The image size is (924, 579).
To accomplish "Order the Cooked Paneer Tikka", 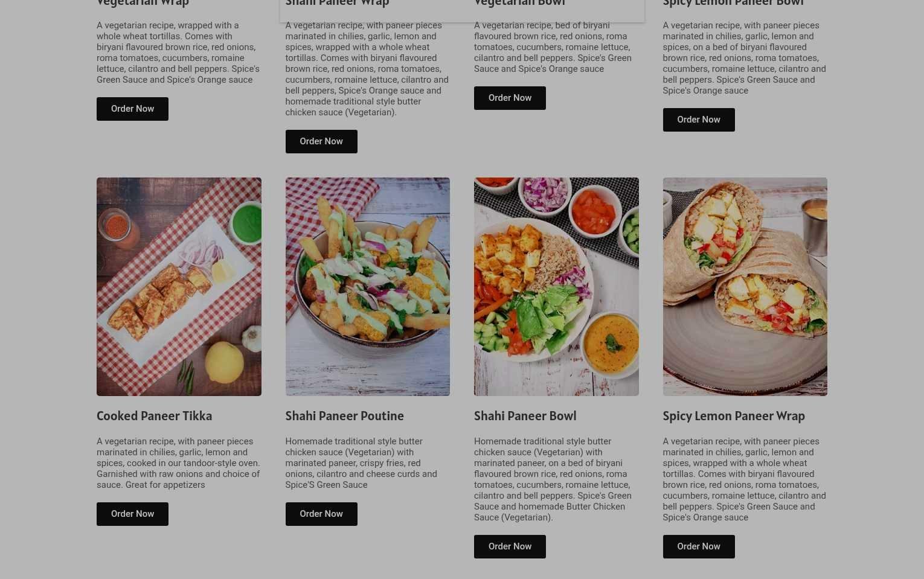I will click(132, 514).
